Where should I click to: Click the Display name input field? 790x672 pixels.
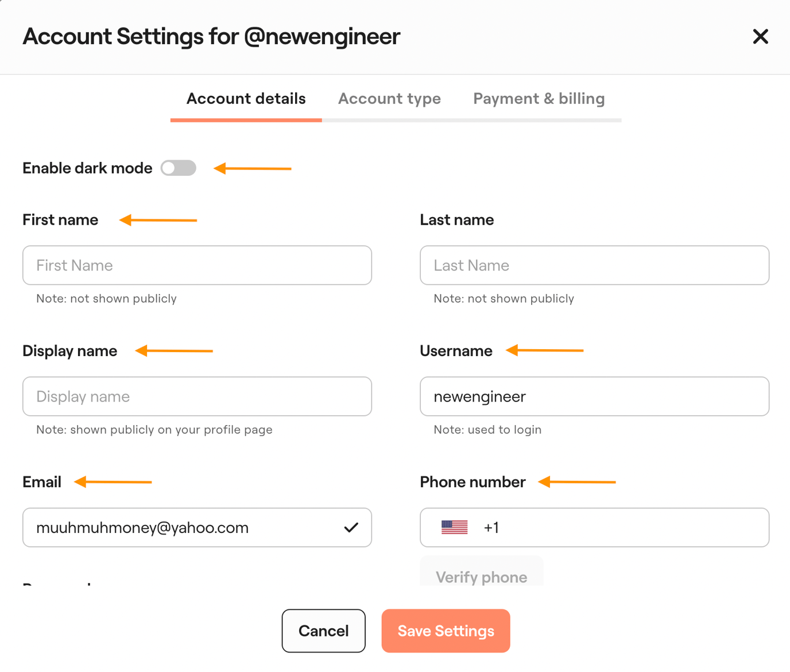[197, 396]
